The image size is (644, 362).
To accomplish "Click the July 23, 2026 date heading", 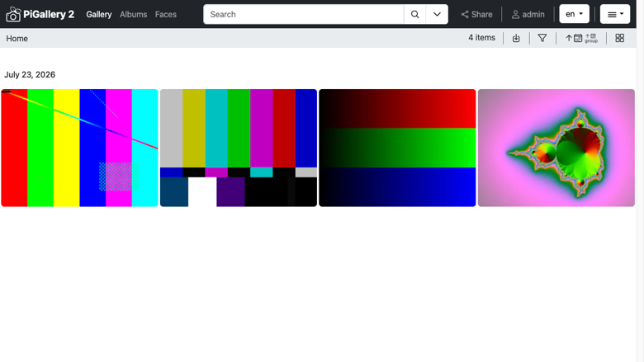I will pyautogui.click(x=30, y=74).
